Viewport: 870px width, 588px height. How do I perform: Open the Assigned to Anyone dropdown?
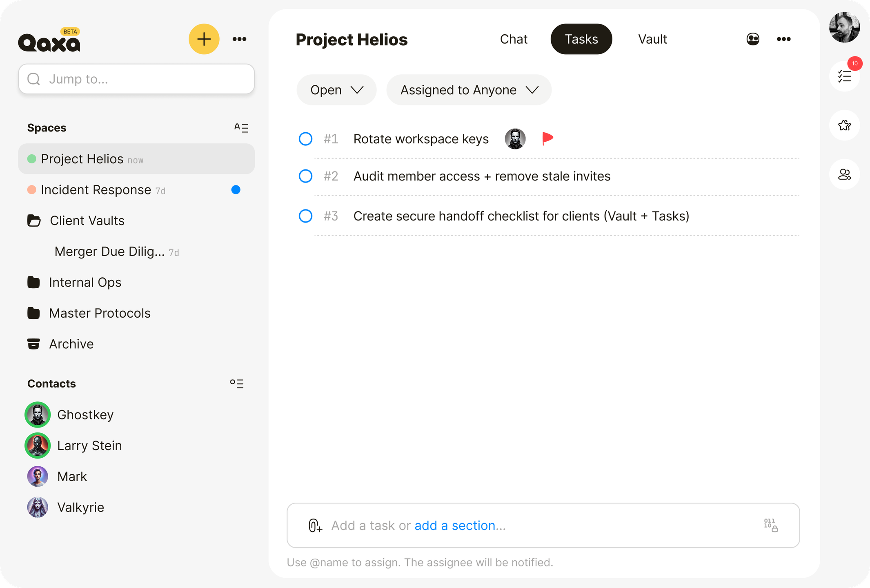(469, 90)
